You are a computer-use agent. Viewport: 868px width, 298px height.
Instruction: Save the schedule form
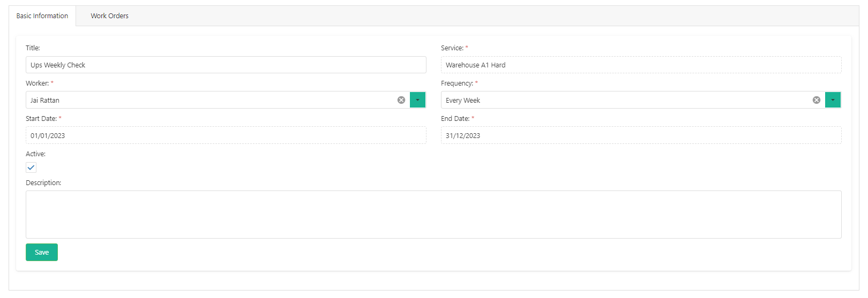coord(42,253)
